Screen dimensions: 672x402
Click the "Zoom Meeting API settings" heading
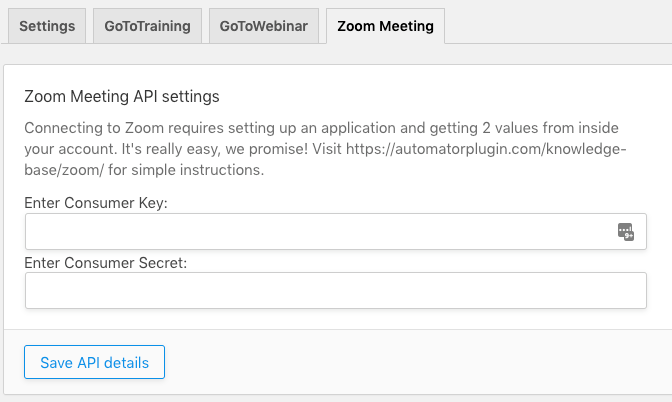coord(122,96)
